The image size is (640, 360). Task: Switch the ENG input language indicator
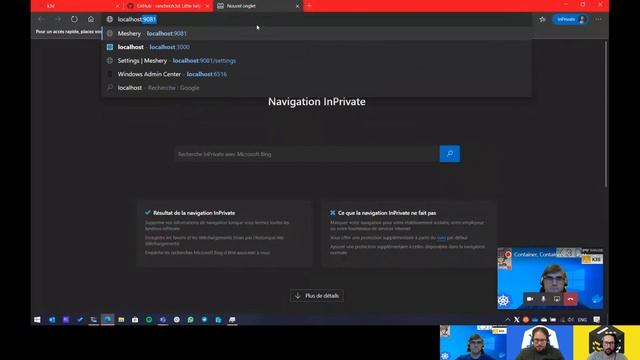[582, 320]
